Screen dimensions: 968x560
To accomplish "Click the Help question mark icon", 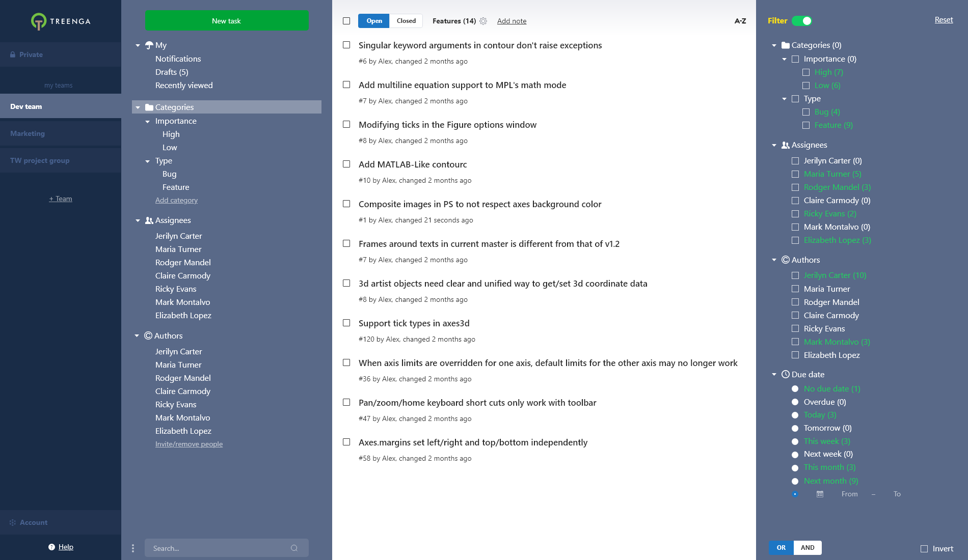I will [51, 547].
